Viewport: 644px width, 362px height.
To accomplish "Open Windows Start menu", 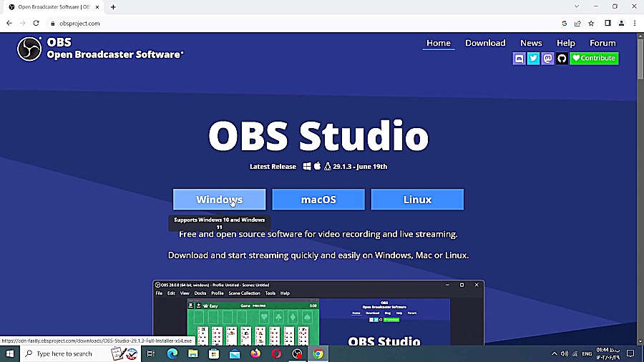I will [x=10, y=353].
